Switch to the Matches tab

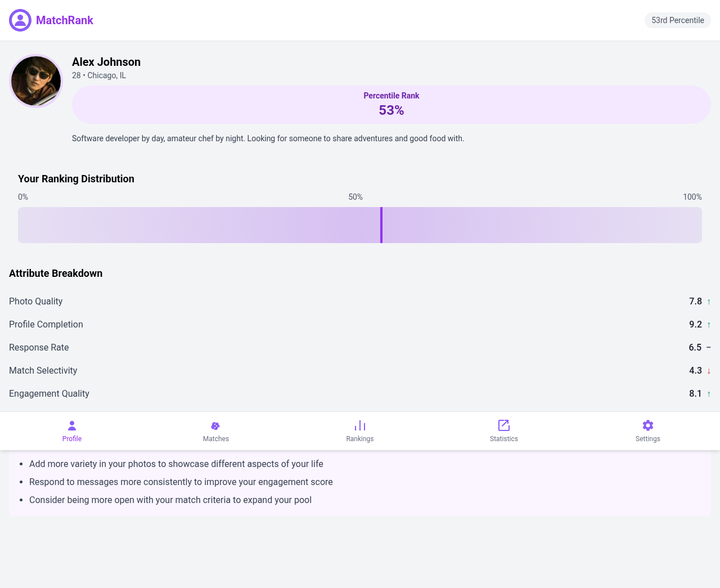(x=215, y=431)
